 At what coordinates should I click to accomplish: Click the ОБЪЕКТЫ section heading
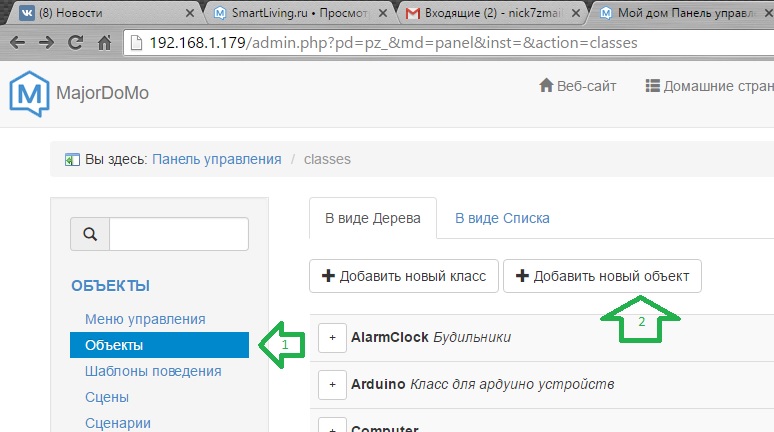111,286
